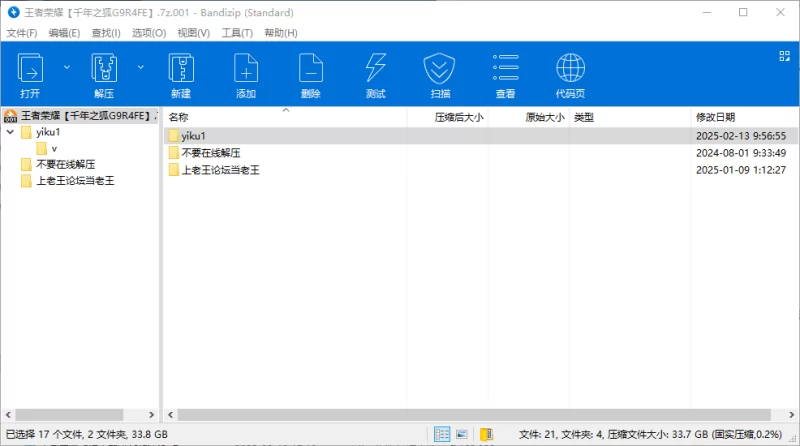Open the 查找(I) menu

(106, 33)
